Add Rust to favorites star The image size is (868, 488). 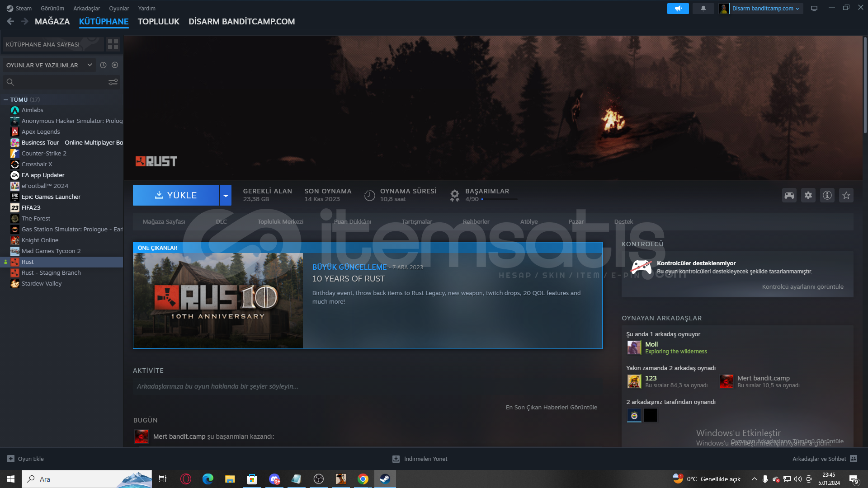[846, 195]
